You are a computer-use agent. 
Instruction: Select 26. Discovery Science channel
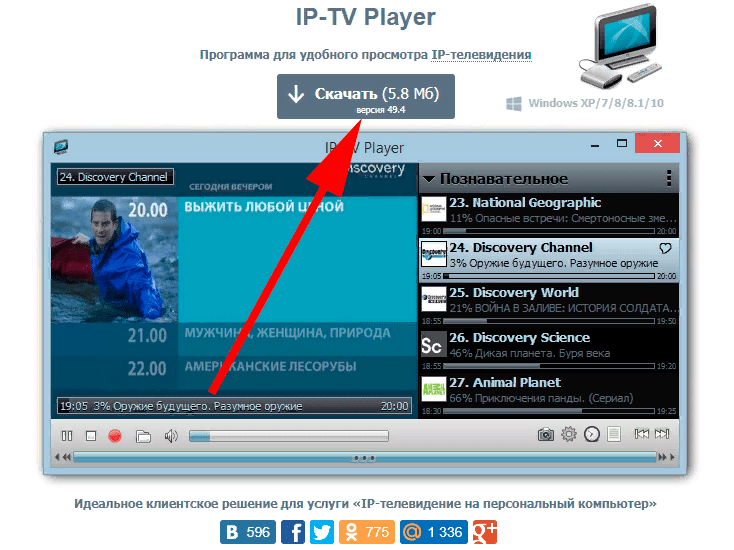[x=549, y=350]
